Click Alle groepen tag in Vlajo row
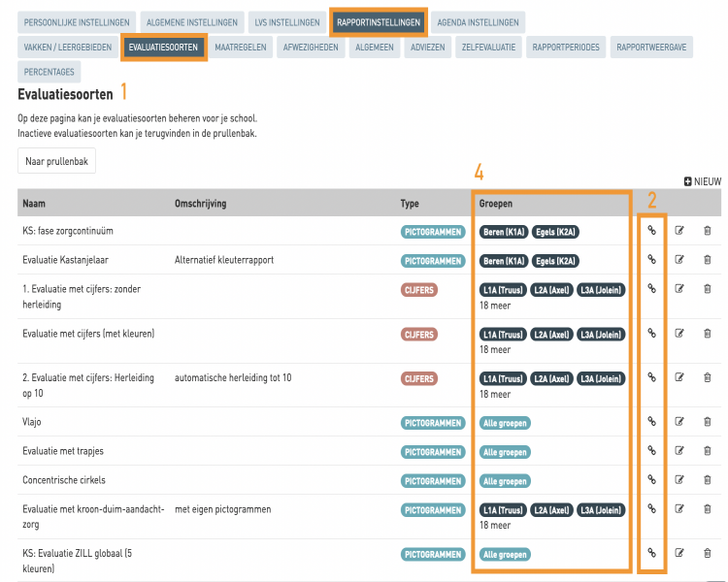 pos(505,423)
